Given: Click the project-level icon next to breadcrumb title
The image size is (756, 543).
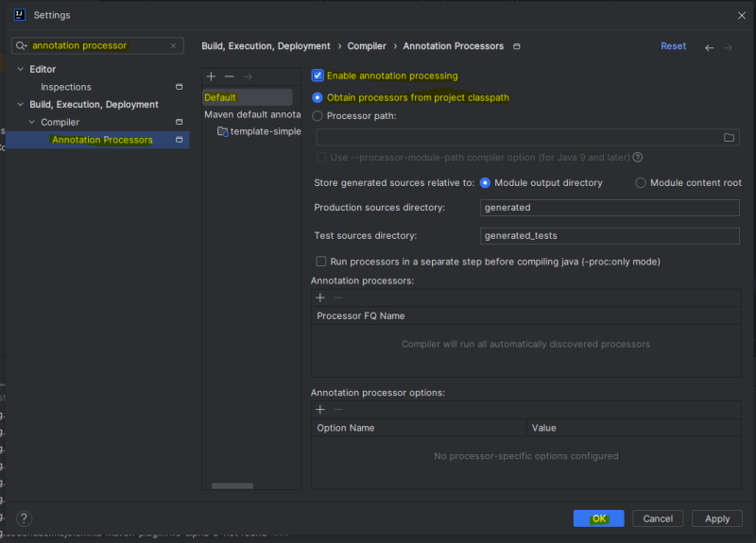Looking at the screenshot, I should pos(516,46).
